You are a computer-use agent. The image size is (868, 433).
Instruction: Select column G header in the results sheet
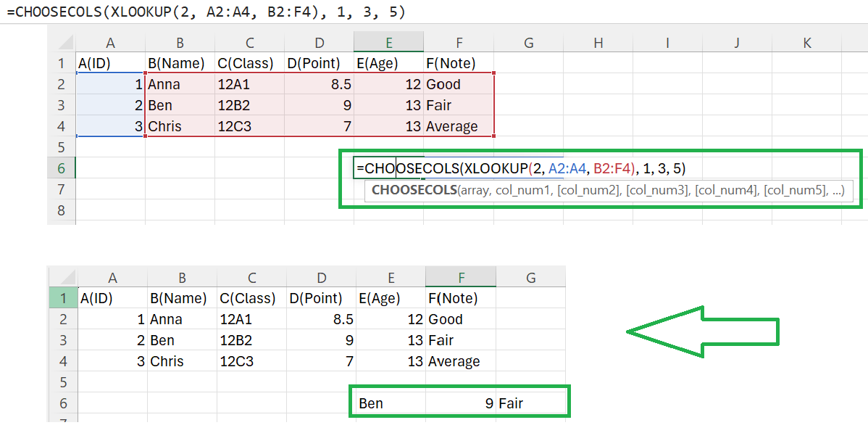[530, 277]
